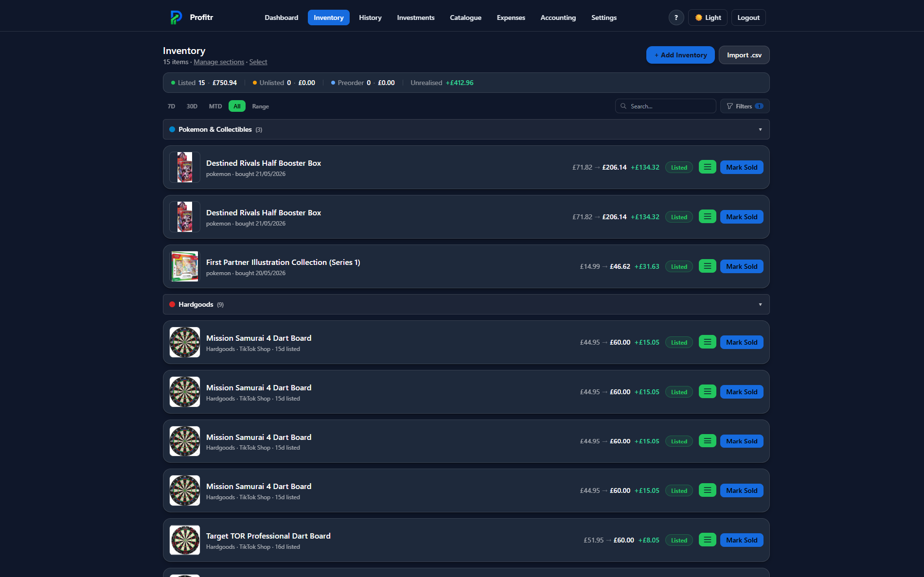Open the History page
This screenshot has width=924, height=577.
[370, 17]
